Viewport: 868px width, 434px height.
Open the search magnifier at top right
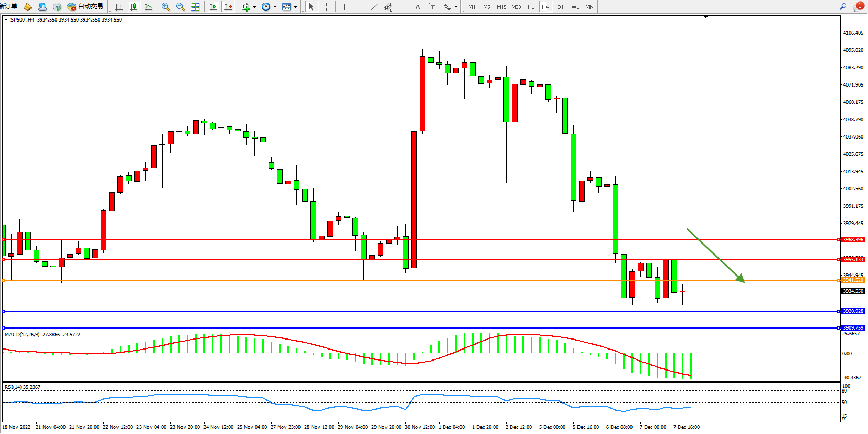click(843, 7)
